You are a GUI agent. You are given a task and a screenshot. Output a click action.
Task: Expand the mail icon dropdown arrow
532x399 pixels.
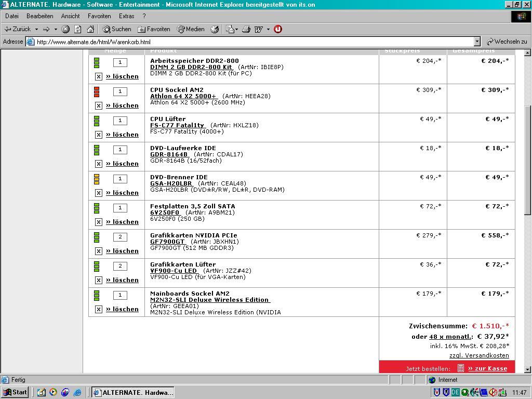[x=236, y=30]
